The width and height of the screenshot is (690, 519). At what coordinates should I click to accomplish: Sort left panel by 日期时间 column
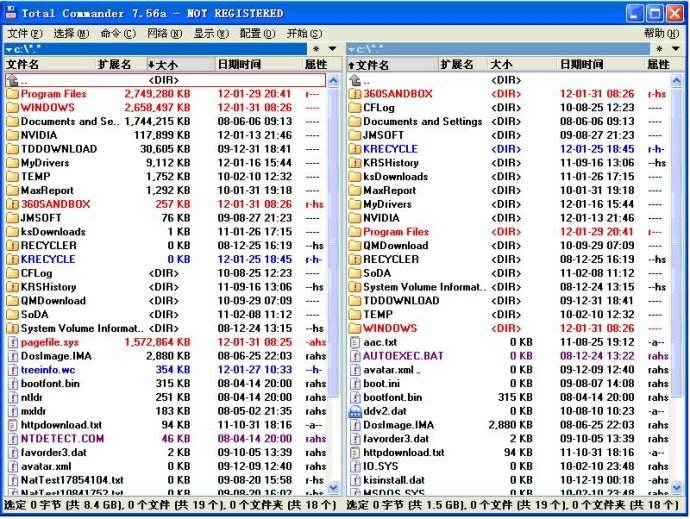[x=258, y=65]
